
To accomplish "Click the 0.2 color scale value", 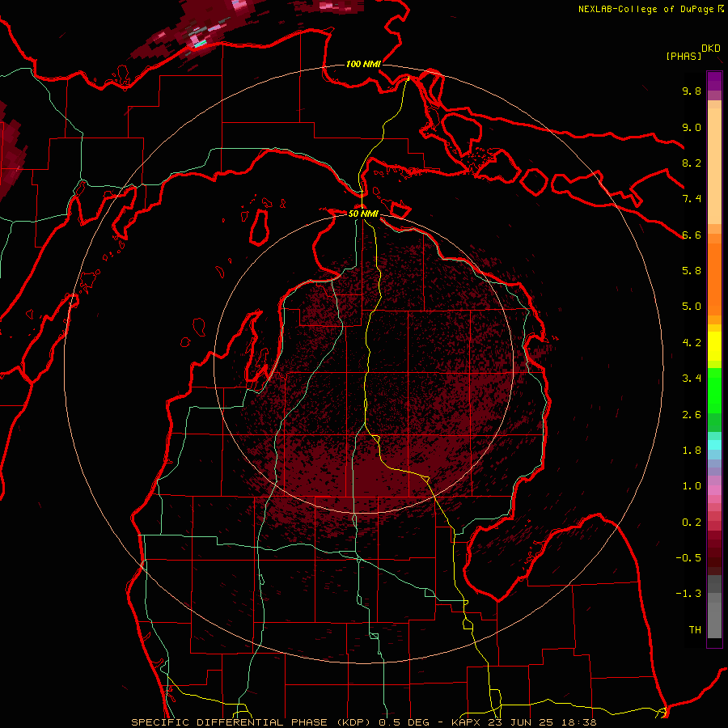I will pos(692,523).
